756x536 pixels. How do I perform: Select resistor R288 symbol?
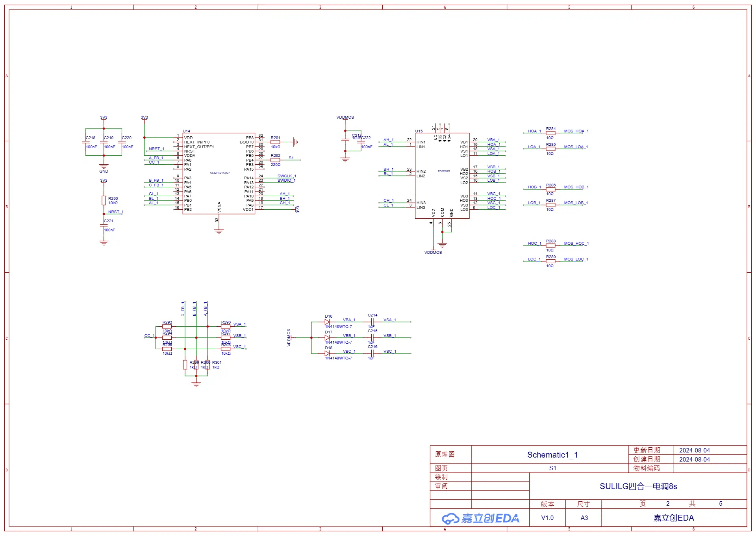[550, 246]
